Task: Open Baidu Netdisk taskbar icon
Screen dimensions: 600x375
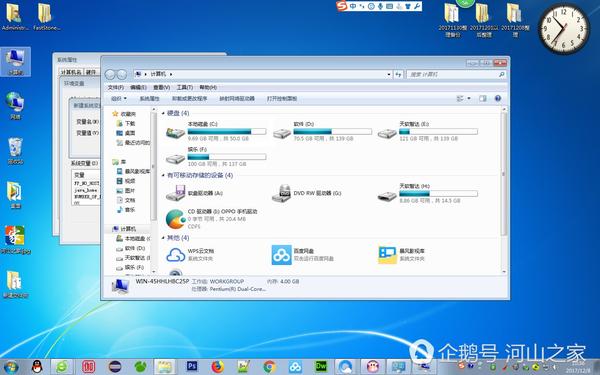Action: click(x=295, y=367)
